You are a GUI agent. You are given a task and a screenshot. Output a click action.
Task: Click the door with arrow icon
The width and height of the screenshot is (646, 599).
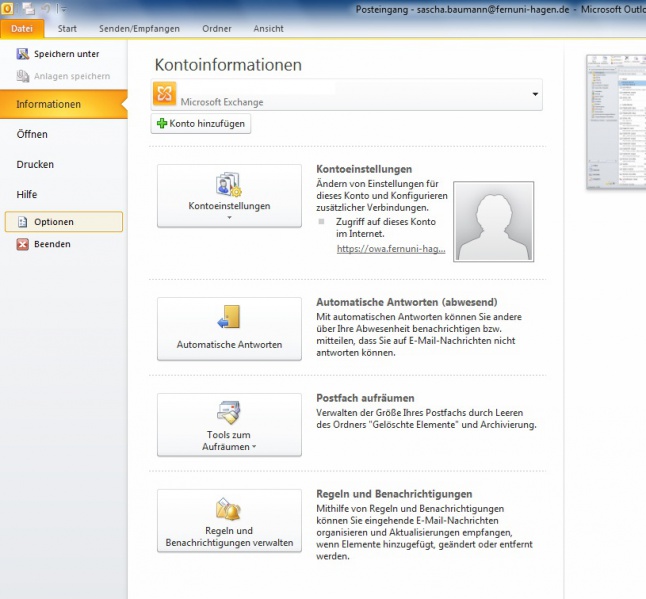click(229, 317)
